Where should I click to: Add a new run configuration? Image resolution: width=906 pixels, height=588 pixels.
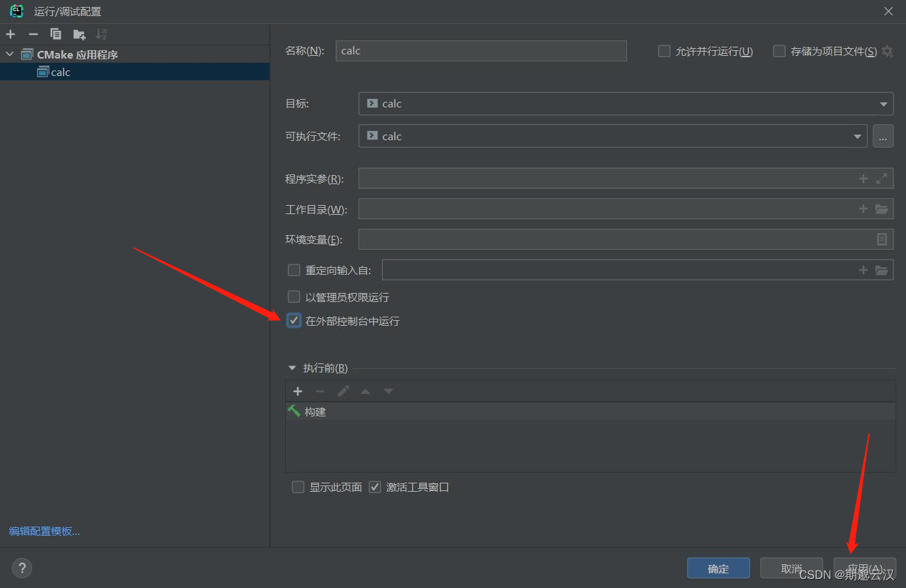[10, 34]
